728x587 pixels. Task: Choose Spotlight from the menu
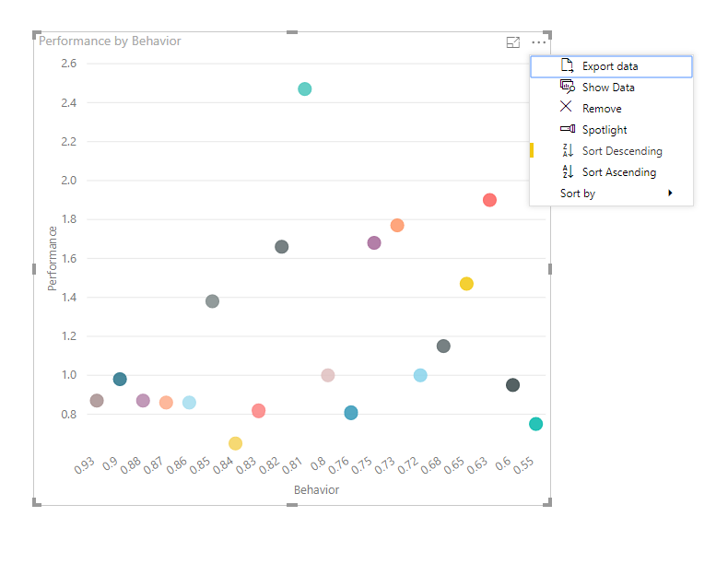click(611, 130)
